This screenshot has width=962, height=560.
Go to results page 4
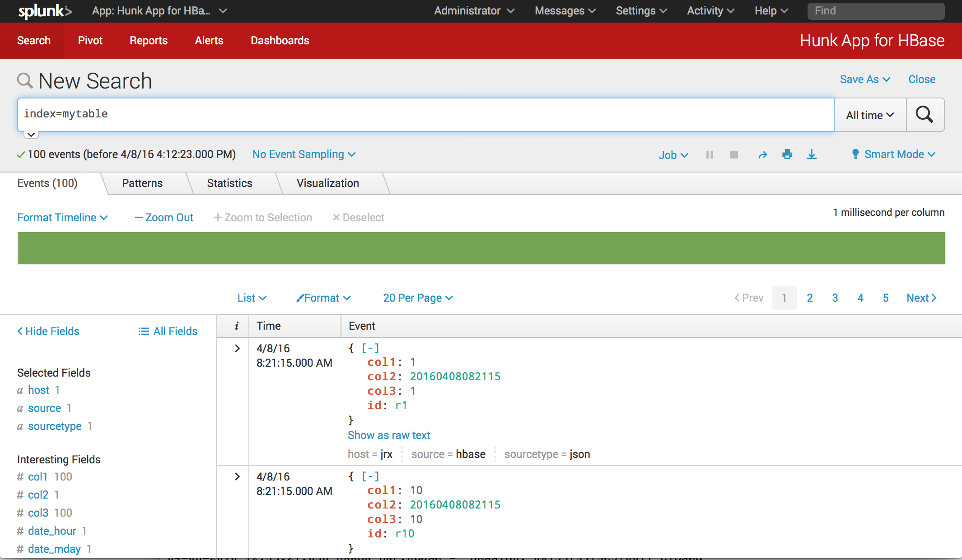click(860, 298)
